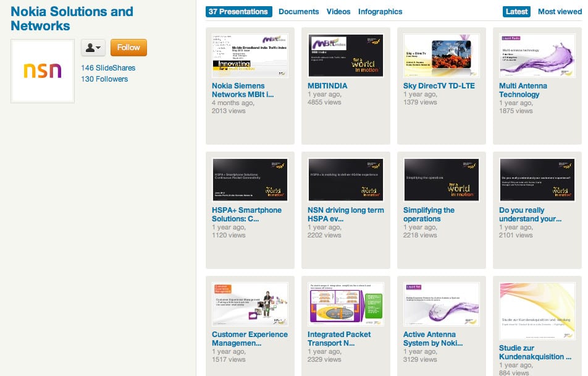Screen dimensions: 588x376
Task: Sort presentations by Most viewed
Action: point(560,12)
